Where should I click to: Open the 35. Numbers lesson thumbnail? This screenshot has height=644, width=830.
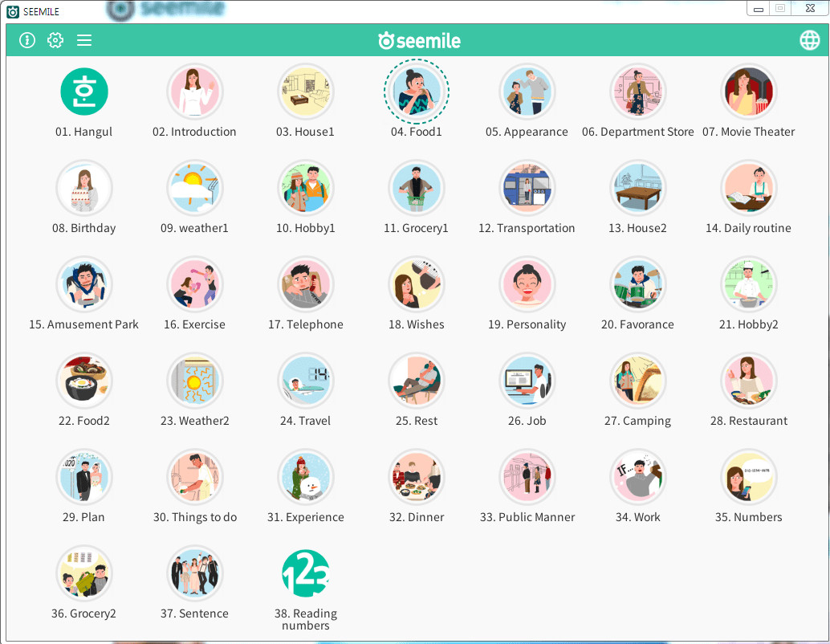(749, 477)
